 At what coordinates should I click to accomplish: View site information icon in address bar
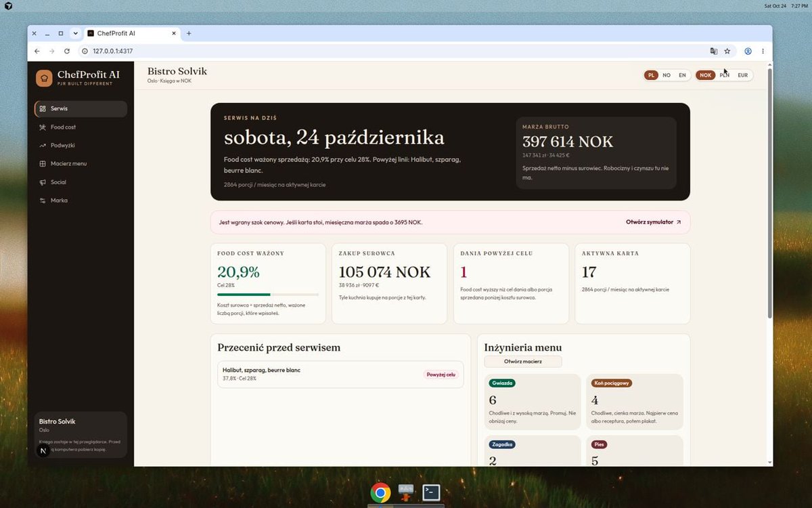click(85, 51)
